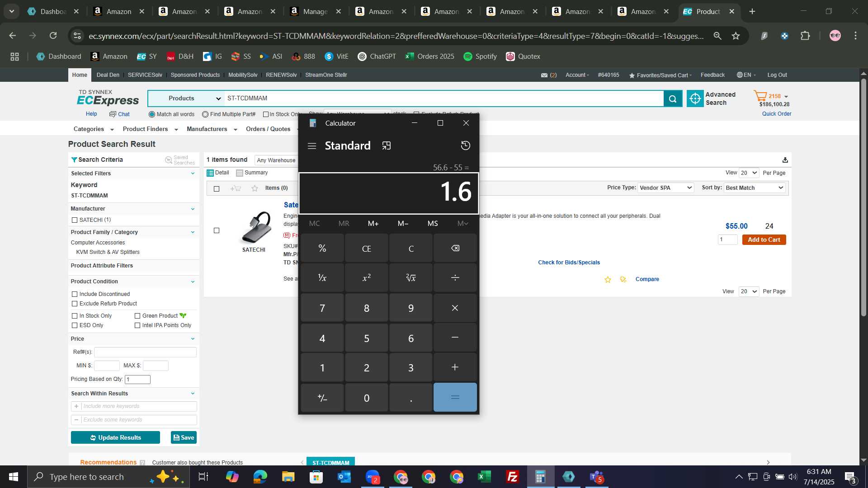Click the Items toolbar add-to-cart icon
Viewport: 868px width, 488px height.
coord(236,188)
